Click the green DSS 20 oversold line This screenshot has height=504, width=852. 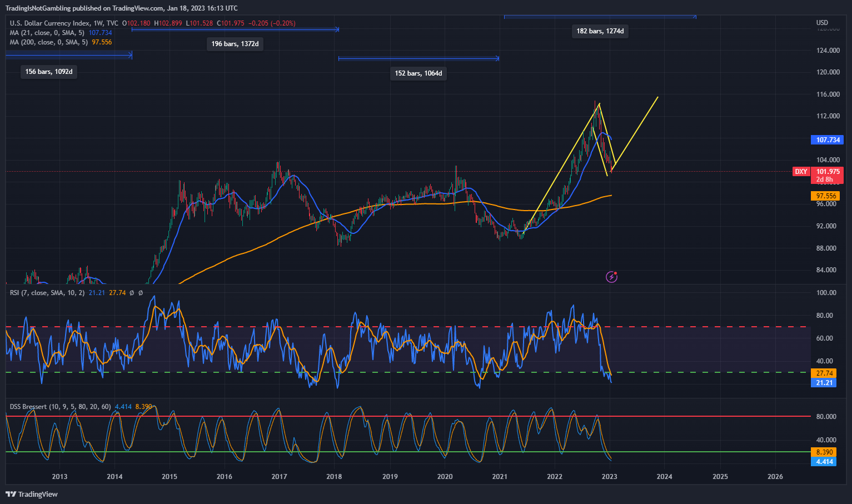pos(408,452)
